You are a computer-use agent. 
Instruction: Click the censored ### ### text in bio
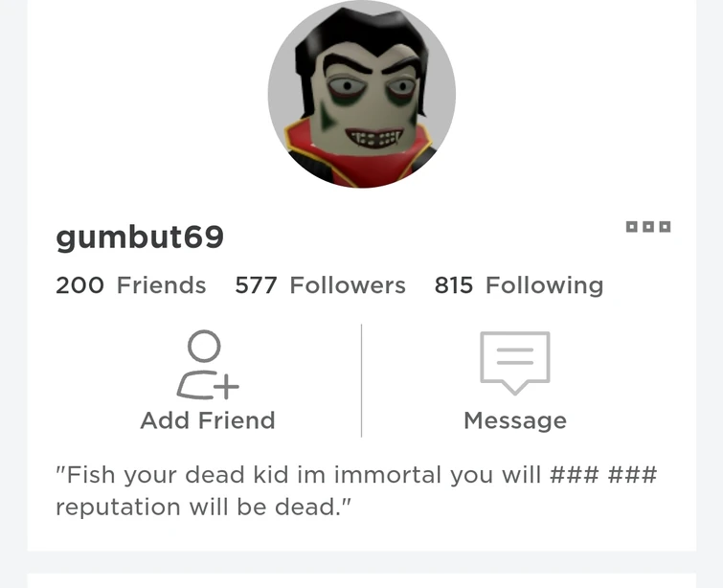pyautogui.click(x=603, y=475)
